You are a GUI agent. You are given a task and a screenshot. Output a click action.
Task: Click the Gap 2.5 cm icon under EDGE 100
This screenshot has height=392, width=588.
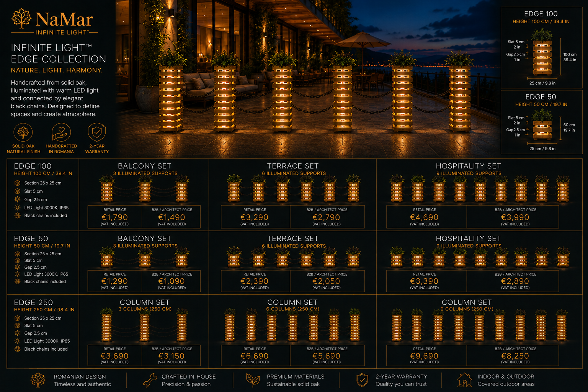[17, 199]
